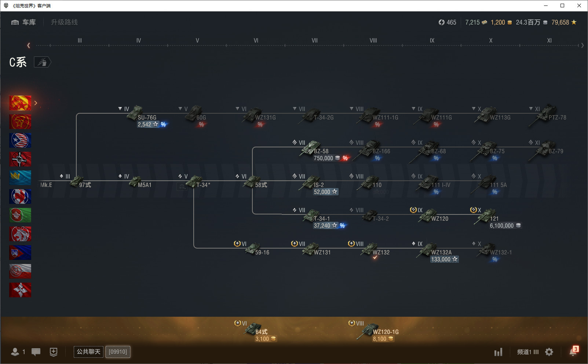
Task: Select the BZ-79 tier XI tank
Action: tap(547, 150)
